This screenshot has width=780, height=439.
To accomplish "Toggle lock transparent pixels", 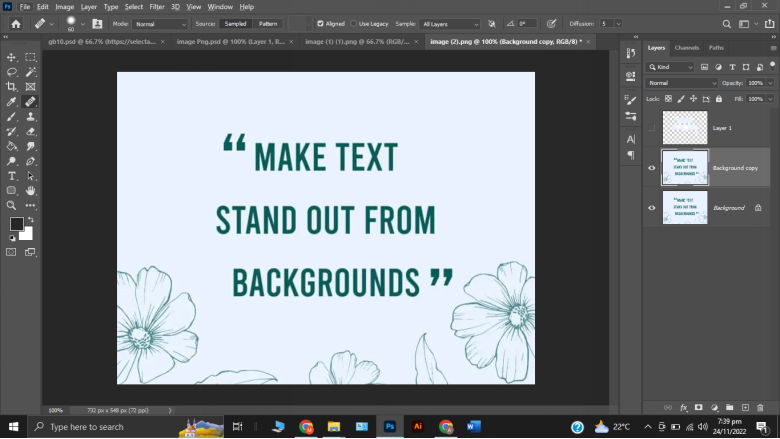I will click(x=668, y=99).
